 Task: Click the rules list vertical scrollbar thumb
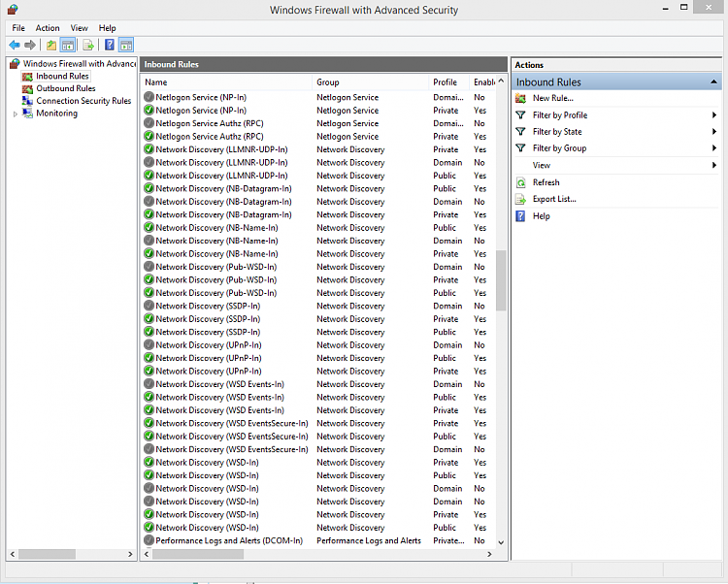[x=501, y=280]
